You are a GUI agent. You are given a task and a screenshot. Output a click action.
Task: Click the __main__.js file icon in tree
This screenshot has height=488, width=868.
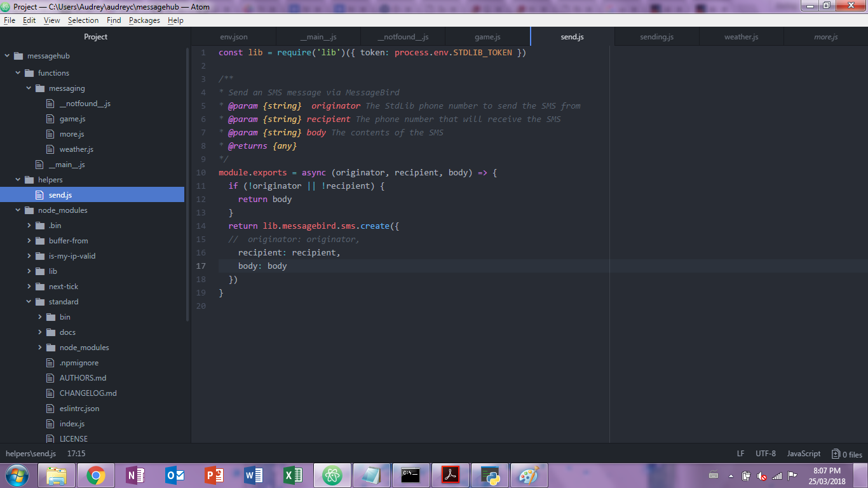(40, 165)
